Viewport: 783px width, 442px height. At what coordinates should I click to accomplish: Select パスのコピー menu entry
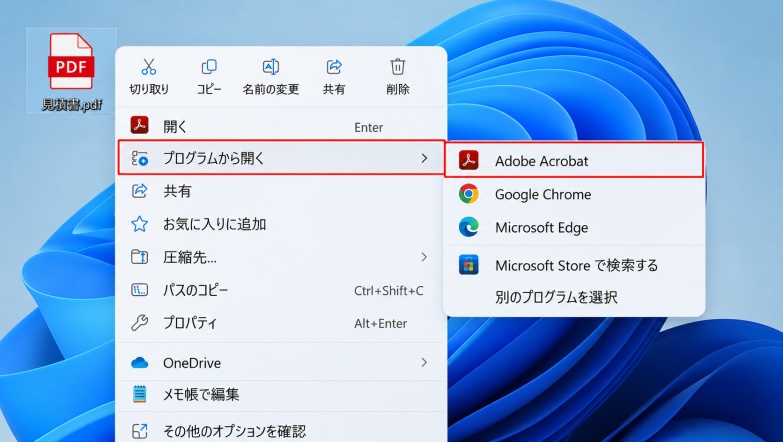(281, 290)
